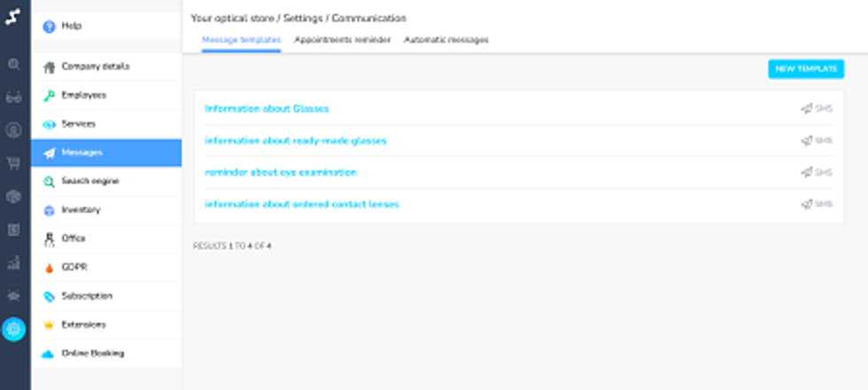Click SMS icon for Information about Glasses

pyautogui.click(x=816, y=109)
